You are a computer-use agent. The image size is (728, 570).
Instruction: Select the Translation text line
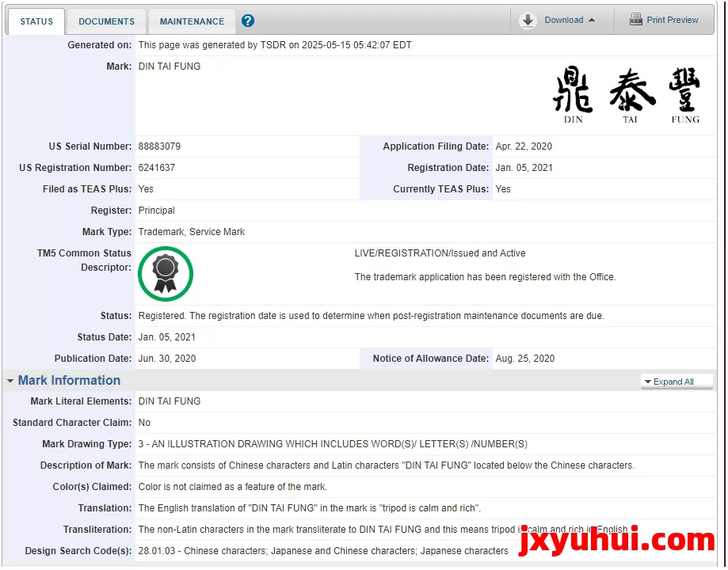click(309, 507)
